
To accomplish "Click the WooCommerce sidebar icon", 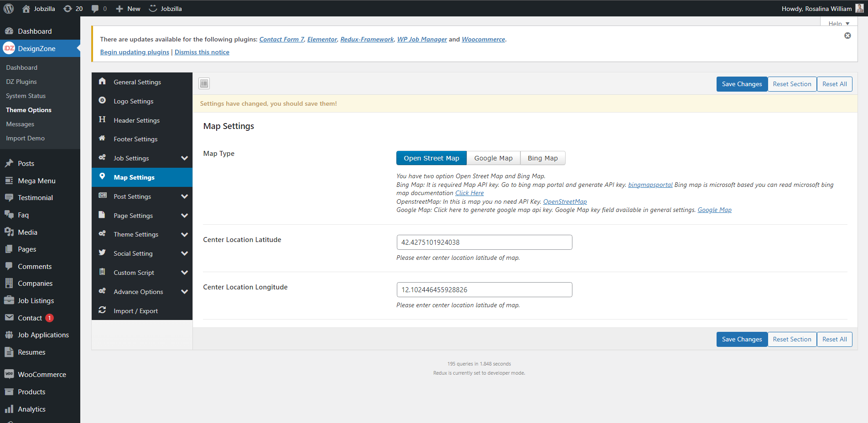I will click(9, 374).
